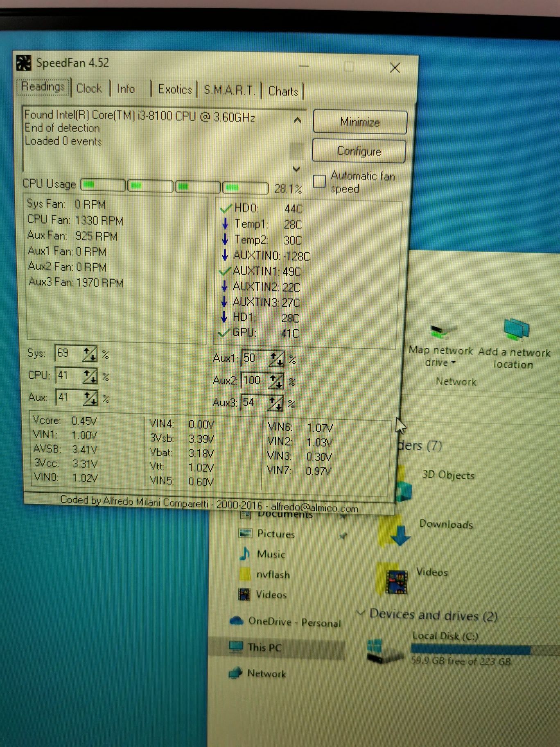The height and width of the screenshot is (747, 560).
Task: Click the Music note icon in sidebar
Action: tap(245, 553)
